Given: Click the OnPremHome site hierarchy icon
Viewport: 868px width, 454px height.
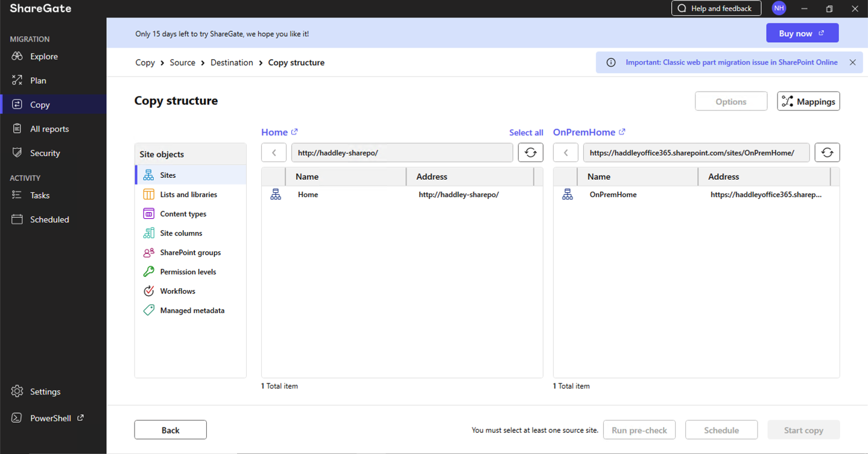Looking at the screenshot, I should tap(568, 194).
